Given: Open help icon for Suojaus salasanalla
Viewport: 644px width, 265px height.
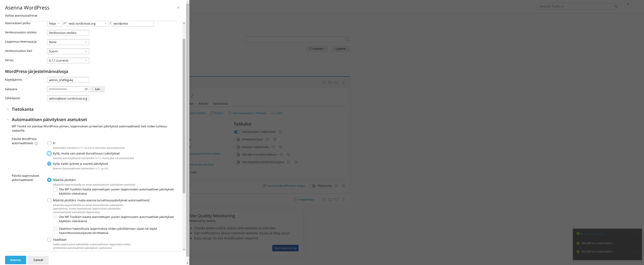Looking at the screenshot, I should pyautogui.click(x=273, y=147).
